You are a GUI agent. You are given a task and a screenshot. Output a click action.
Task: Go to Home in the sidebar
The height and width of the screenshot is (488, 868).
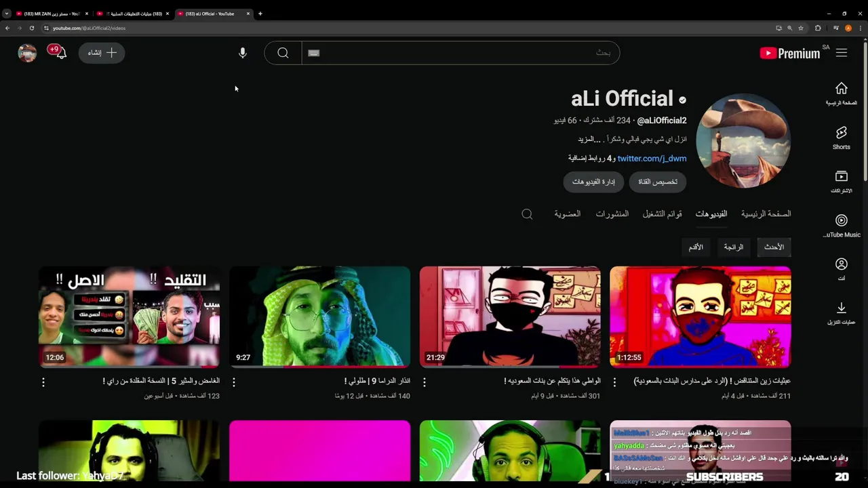tap(841, 94)
